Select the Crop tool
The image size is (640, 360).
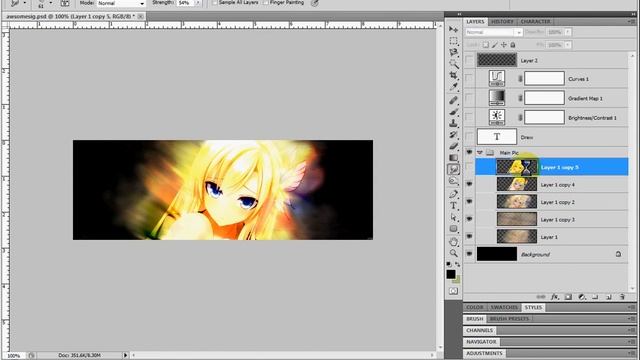tap(453, 76)
